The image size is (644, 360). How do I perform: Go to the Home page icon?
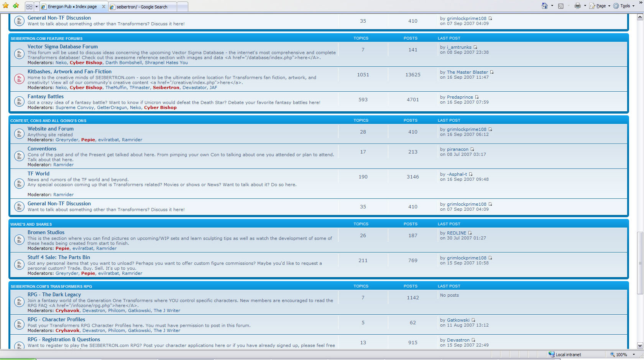tap(545, 6)
